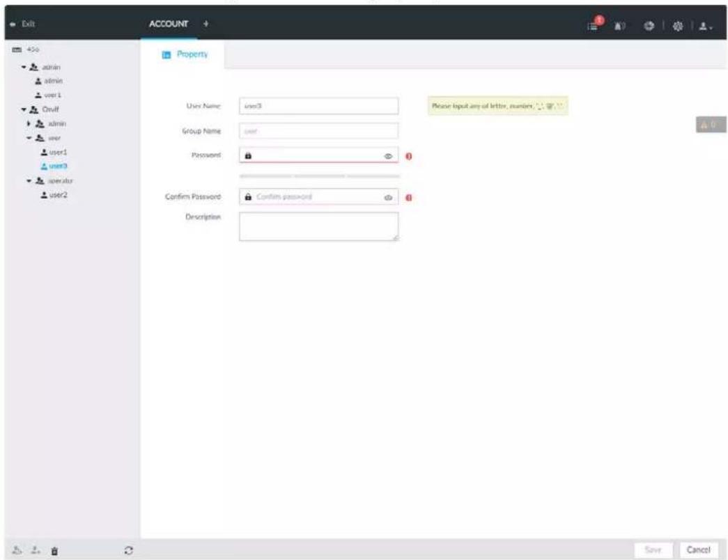Select the Property tab
Image resolution: width=728 pixels, height=560 pixels.
185,54
